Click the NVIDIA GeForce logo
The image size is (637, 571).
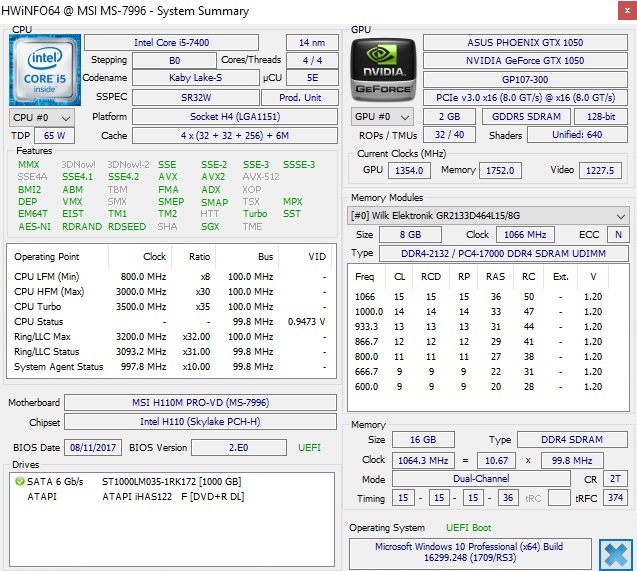(384, 69)
